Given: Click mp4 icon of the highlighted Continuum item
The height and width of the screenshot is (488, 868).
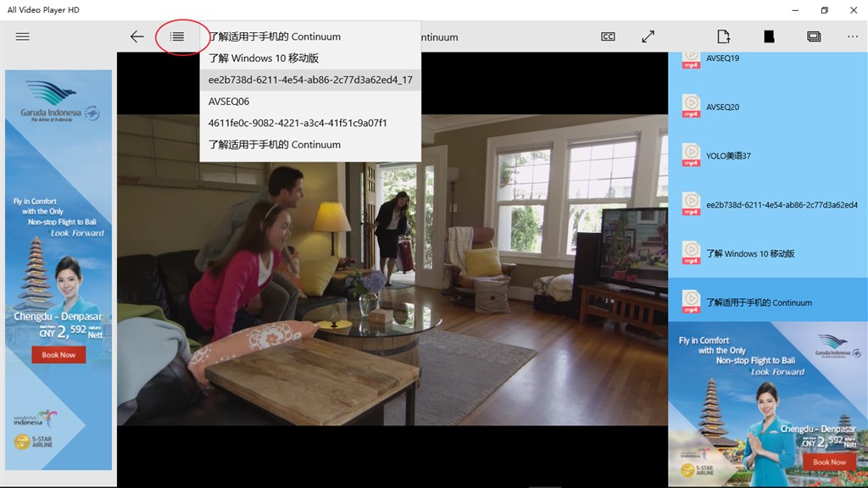Looking at the screenshot, I should 691,302.
